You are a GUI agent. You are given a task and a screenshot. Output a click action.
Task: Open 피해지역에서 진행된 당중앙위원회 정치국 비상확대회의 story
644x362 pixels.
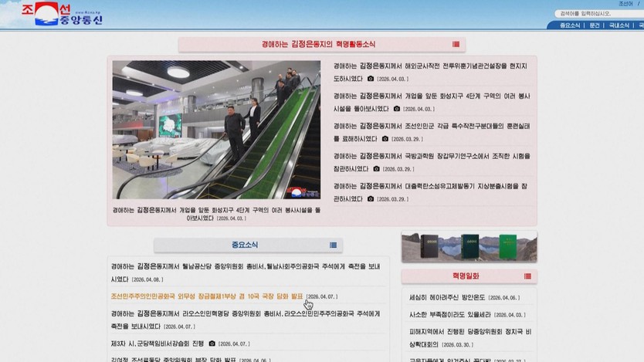pos(470,338)
